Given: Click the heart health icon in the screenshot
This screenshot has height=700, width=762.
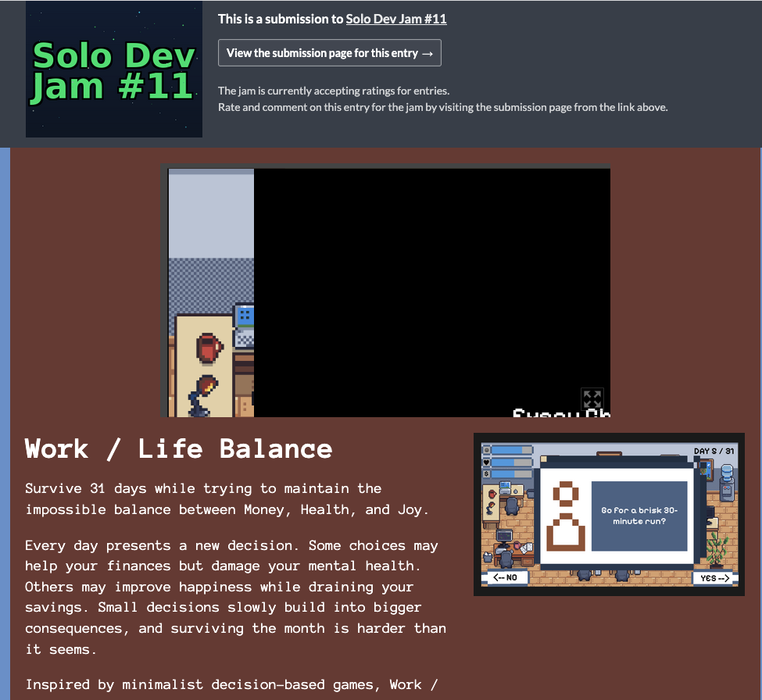Looking at the screenshot, I should [486, 462].
